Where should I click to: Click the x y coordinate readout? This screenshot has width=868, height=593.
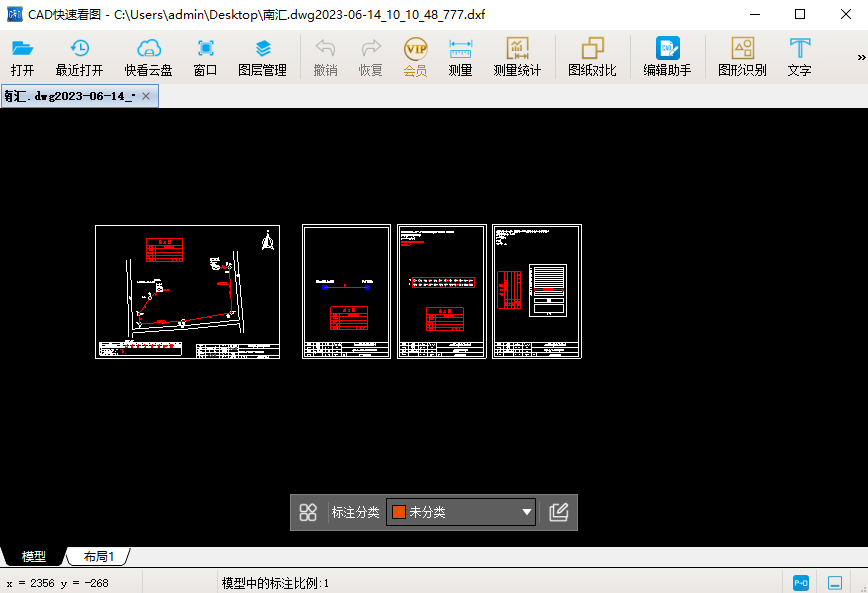tap(58, 583)
